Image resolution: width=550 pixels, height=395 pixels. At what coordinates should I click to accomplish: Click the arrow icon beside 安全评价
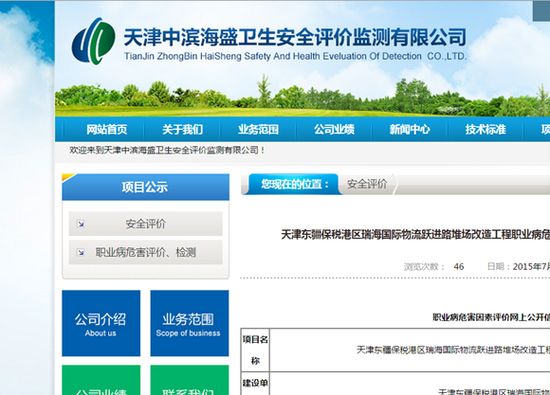[81, 224]
